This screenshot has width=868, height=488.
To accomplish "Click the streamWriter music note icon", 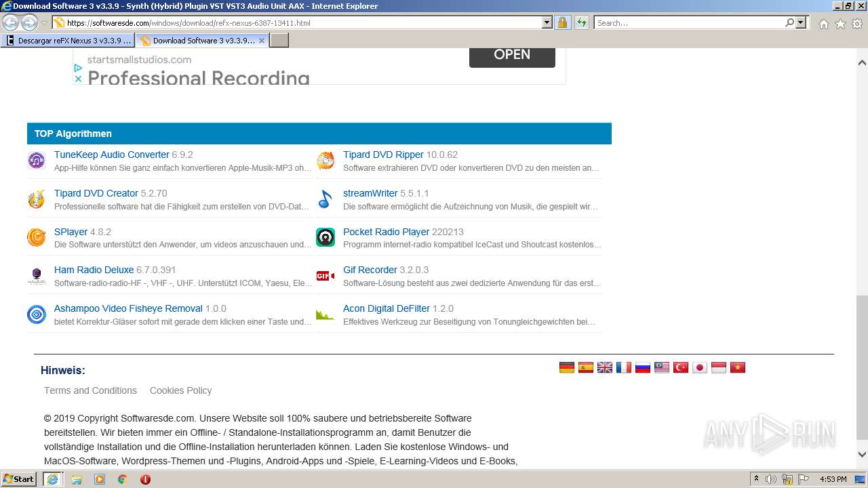I will click(325, 199).
